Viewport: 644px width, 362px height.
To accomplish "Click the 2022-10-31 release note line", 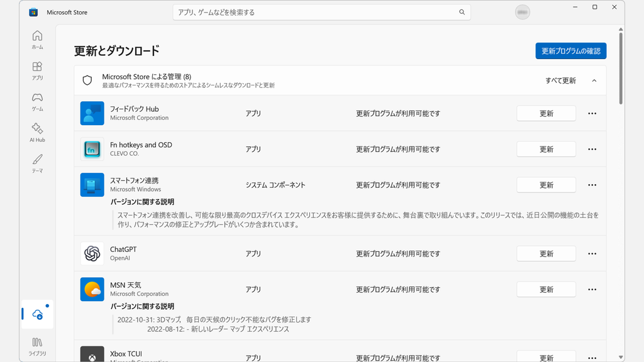I will (x=214, y=319).
